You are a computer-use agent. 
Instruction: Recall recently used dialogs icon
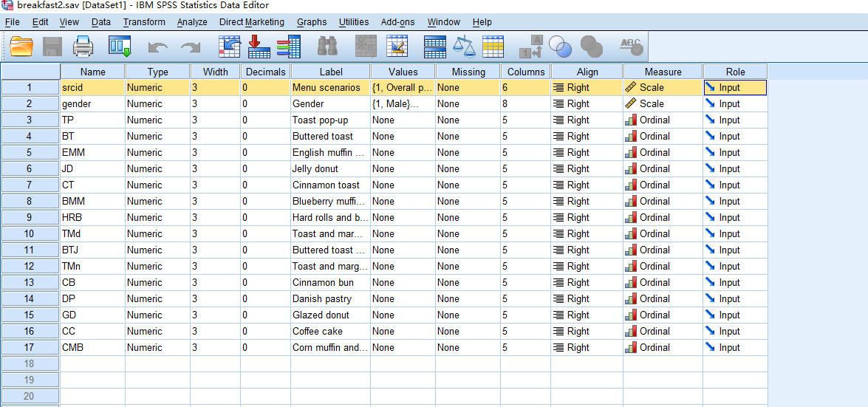coord(120,47)
